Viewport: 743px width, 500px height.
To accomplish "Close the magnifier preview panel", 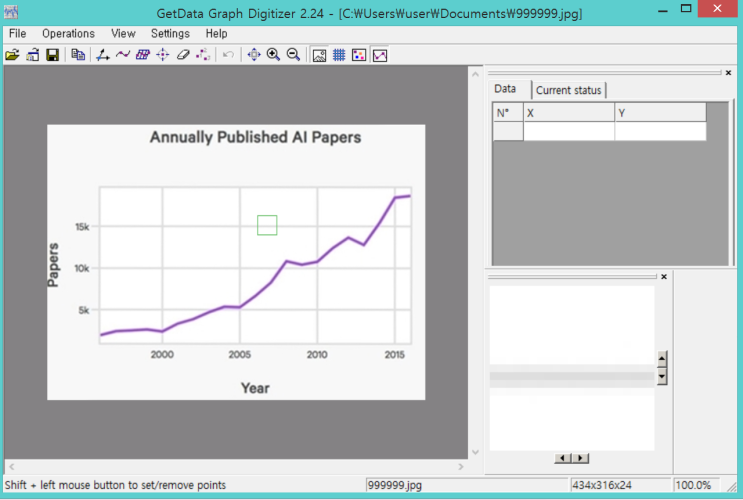I will pos(664,277).
